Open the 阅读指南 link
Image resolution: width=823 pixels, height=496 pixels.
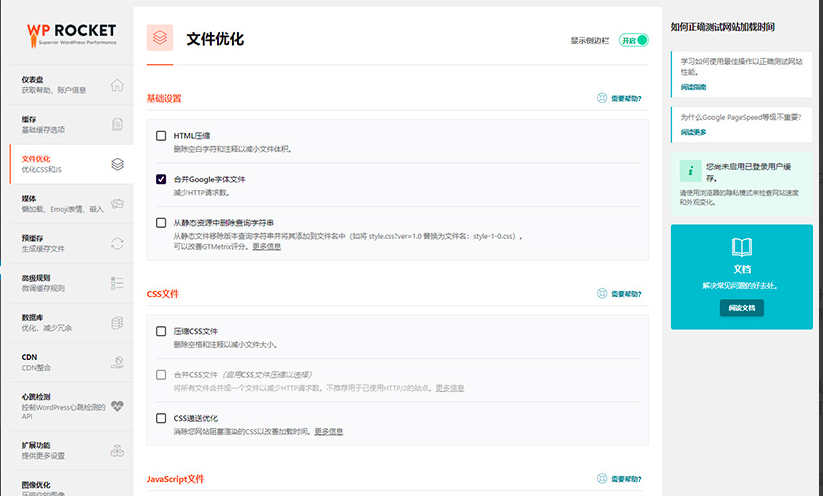tap(693, 87)
